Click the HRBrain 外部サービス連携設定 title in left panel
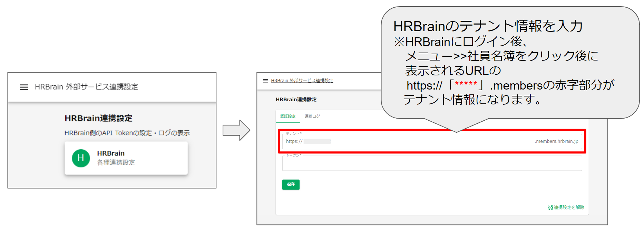Viewport: 644px width, 232px height. (86, 87)
